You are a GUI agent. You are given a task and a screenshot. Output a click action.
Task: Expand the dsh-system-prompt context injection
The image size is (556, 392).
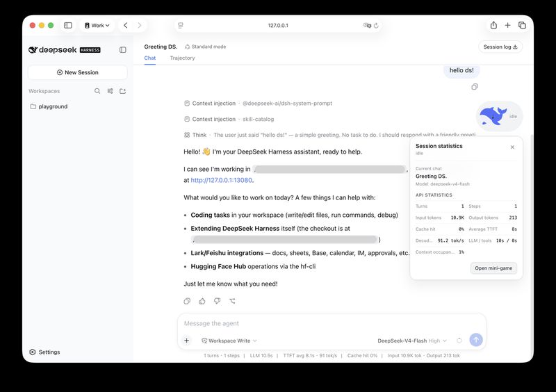tap(258, 104)
